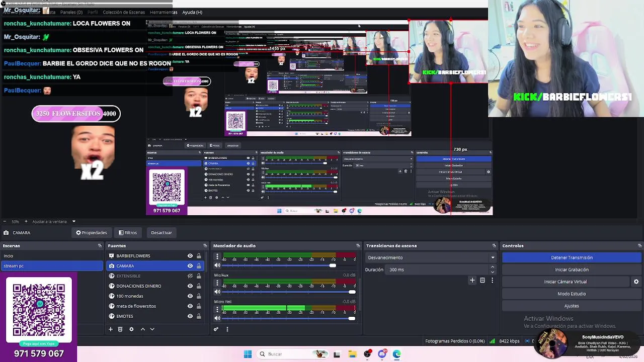Toggle lock on DONACIONES DINERO source
The width and height of the screenshot is (644, 362).
point(199,286)
